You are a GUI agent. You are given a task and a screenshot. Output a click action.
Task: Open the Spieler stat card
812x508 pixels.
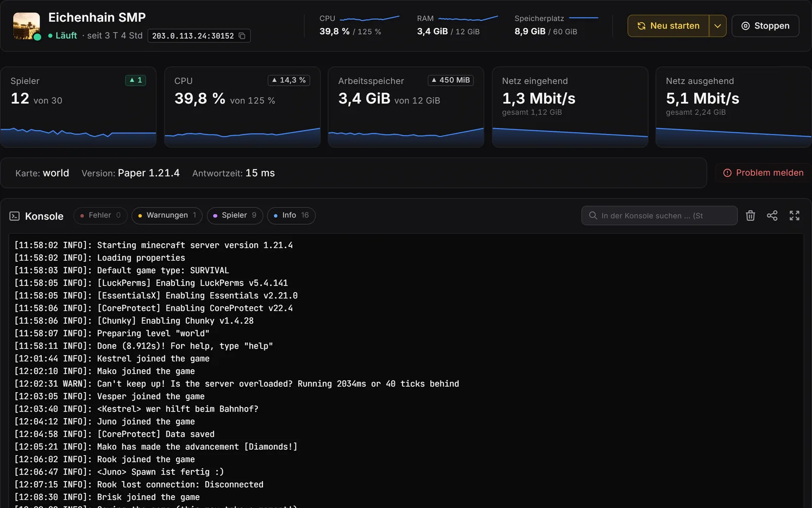[x=79, y=107]
